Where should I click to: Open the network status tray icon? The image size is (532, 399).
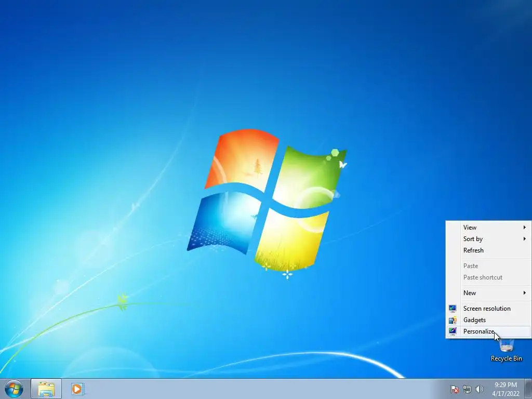tap(467, 389)
